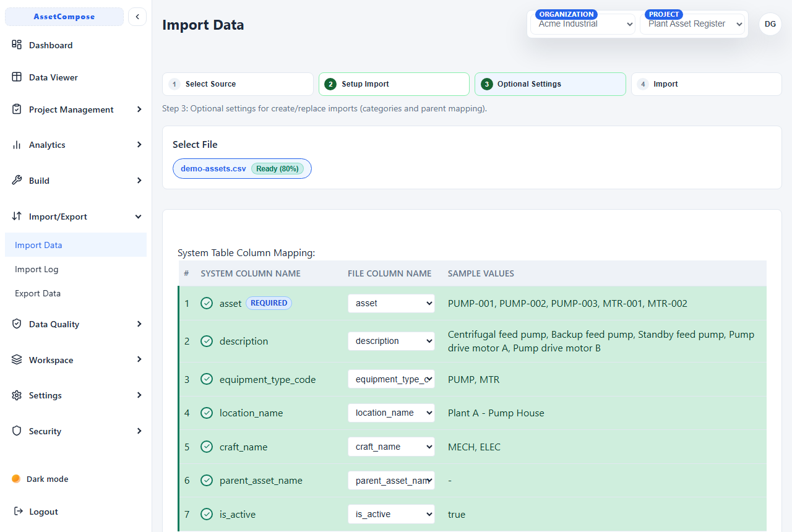Click the 'Select File' heading
Image resolution: width=792 pixels, height=532 pixels.
(x=195, y=144)
